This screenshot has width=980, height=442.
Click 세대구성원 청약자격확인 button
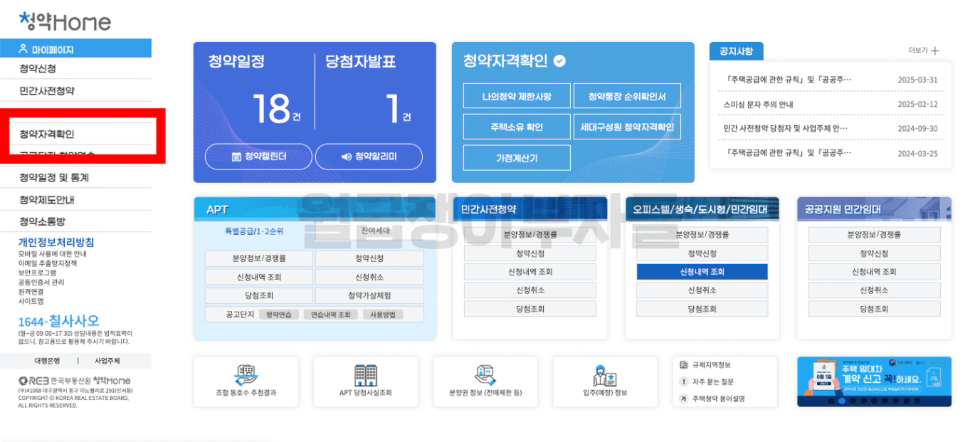(x=627, y=127)
